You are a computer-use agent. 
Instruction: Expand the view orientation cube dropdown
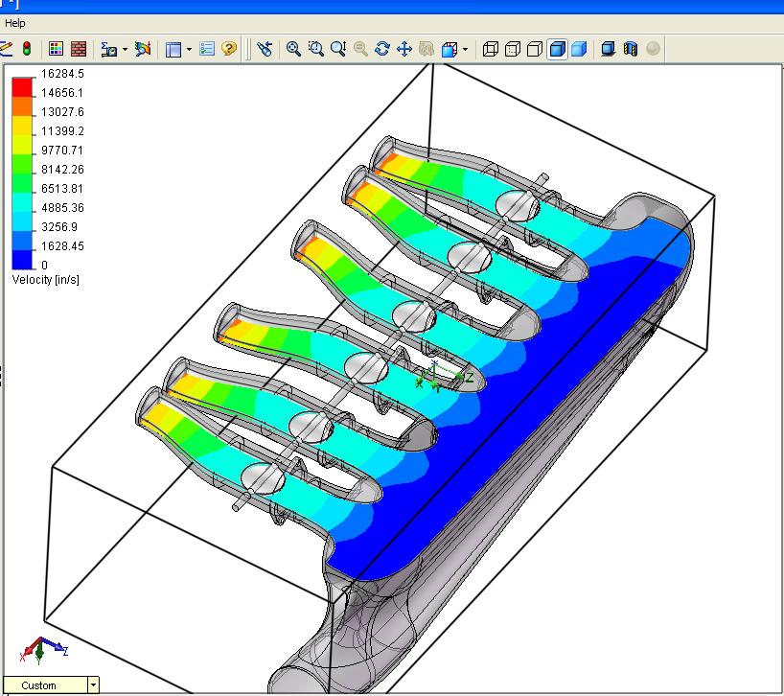pos(466,48)
